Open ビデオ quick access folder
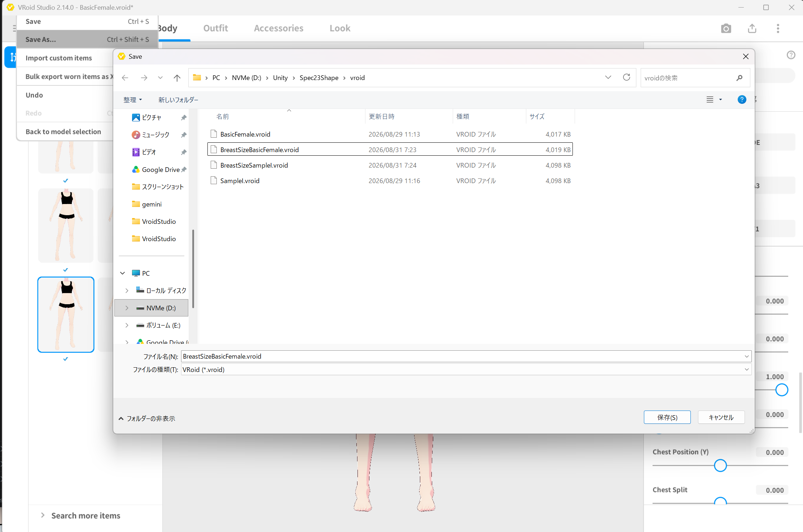Image resolution: width=803 pixels, height=532 pixels. tap(149, 152)
